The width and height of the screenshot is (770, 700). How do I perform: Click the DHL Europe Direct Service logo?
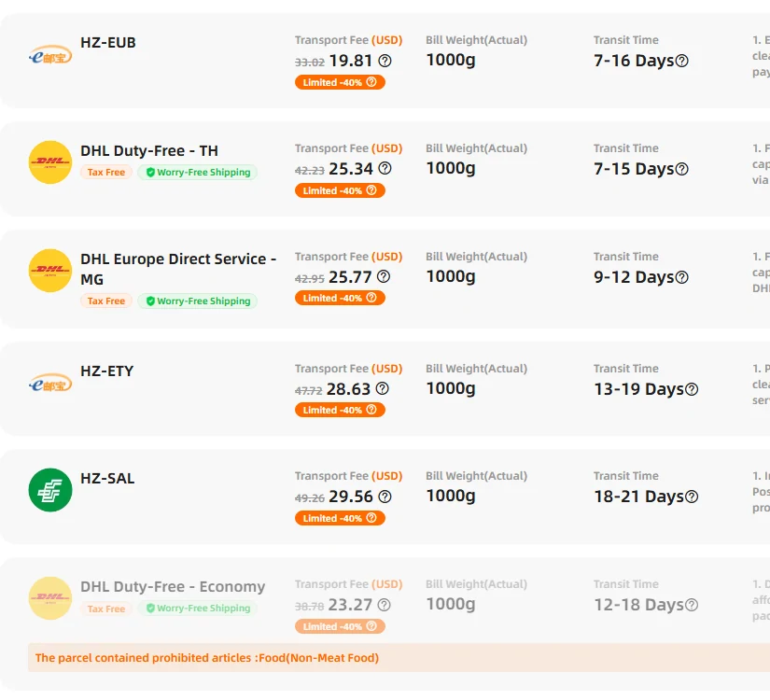tap(50, 271)
